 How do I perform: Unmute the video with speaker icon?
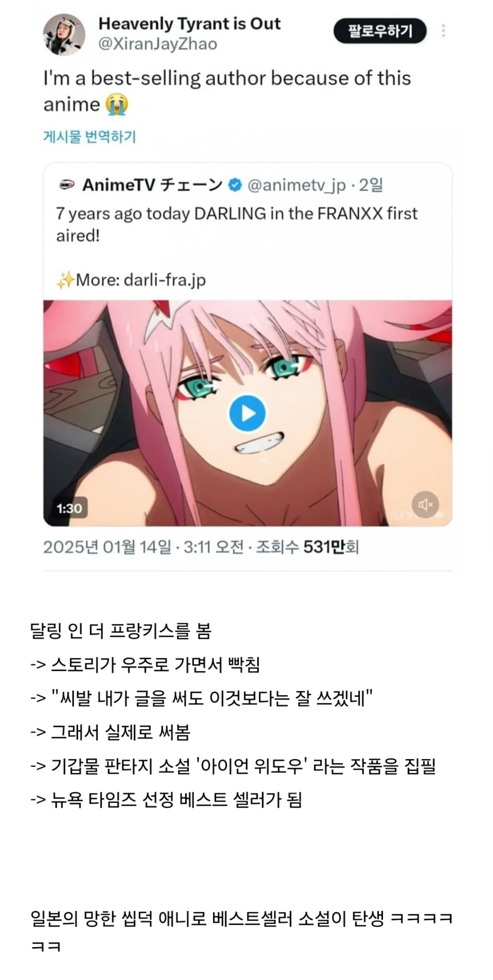click(x=425, y=504)
